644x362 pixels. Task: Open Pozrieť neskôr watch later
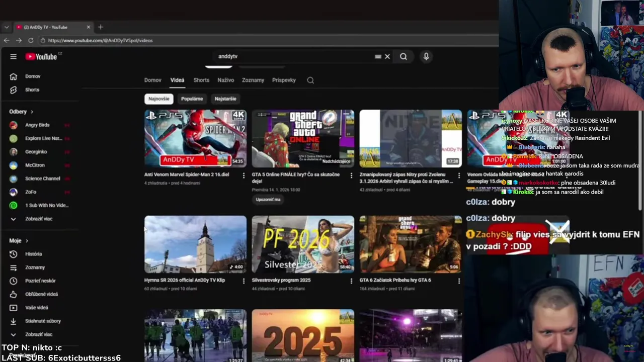click(x=40, y=281)
